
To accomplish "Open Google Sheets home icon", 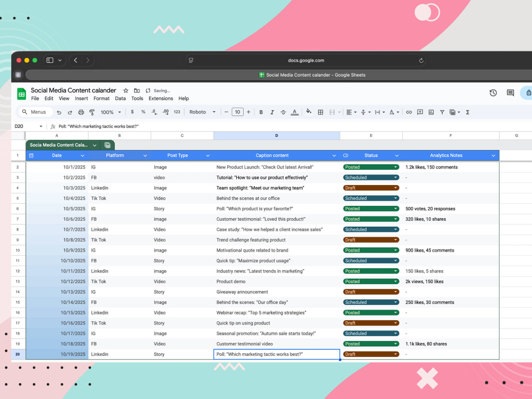I will point(21,94).
